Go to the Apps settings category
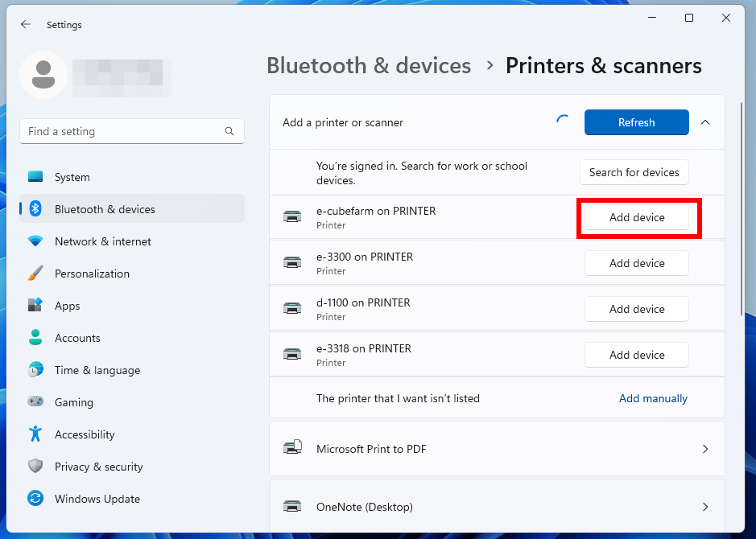 coord(67,306)
